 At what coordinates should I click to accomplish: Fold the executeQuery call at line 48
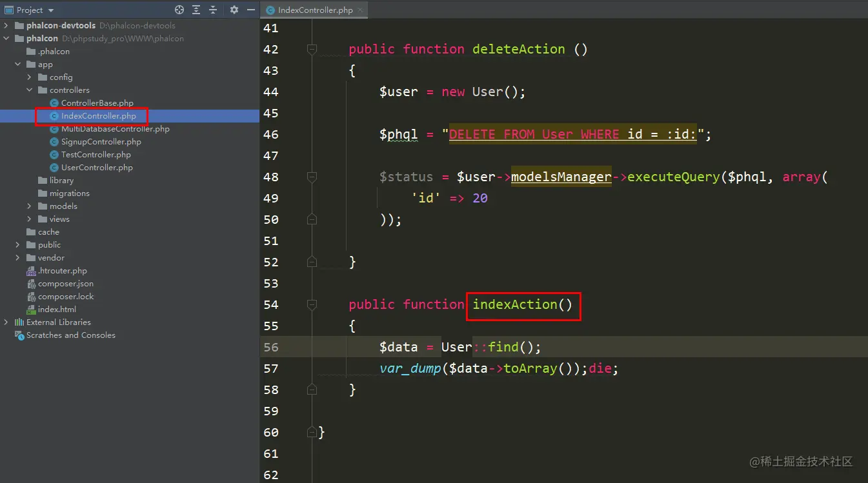(312, 177)
